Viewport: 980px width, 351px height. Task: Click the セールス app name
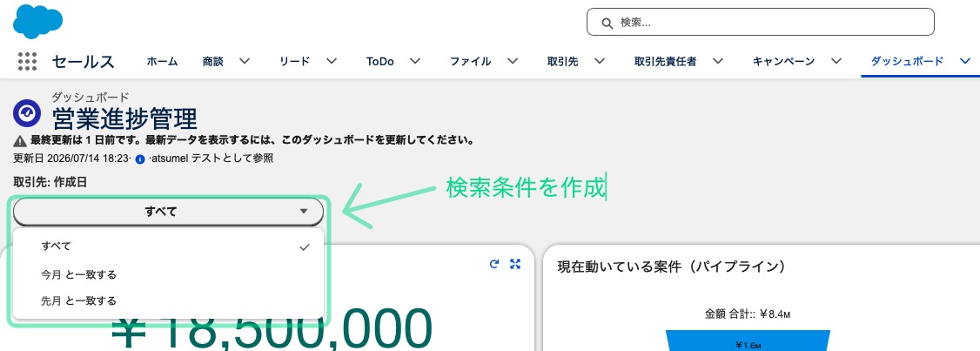tap(84, 61)
